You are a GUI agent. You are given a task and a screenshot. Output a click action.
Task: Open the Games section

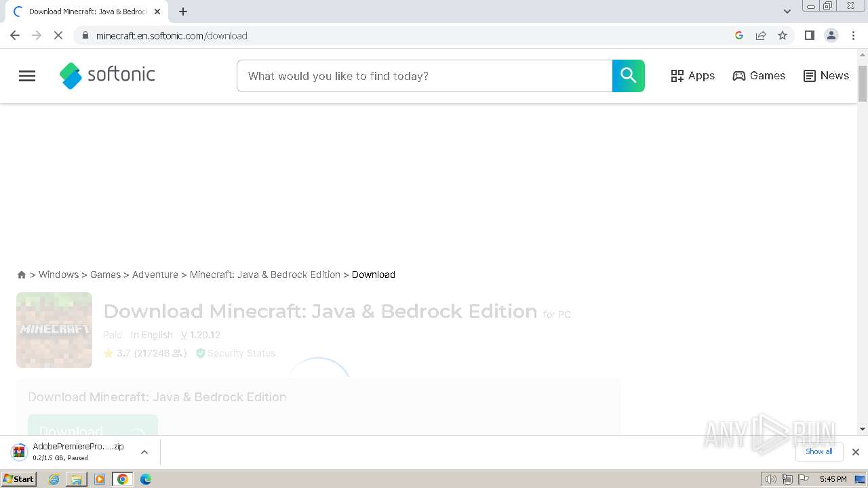(759, 76)
